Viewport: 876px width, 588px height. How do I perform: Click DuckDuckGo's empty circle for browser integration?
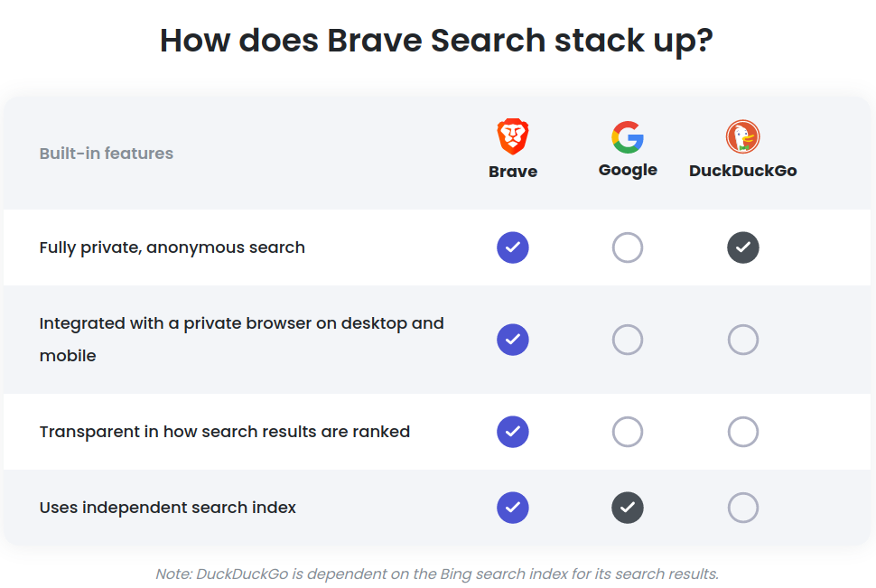pyautogui.click(x=743, y=340)
